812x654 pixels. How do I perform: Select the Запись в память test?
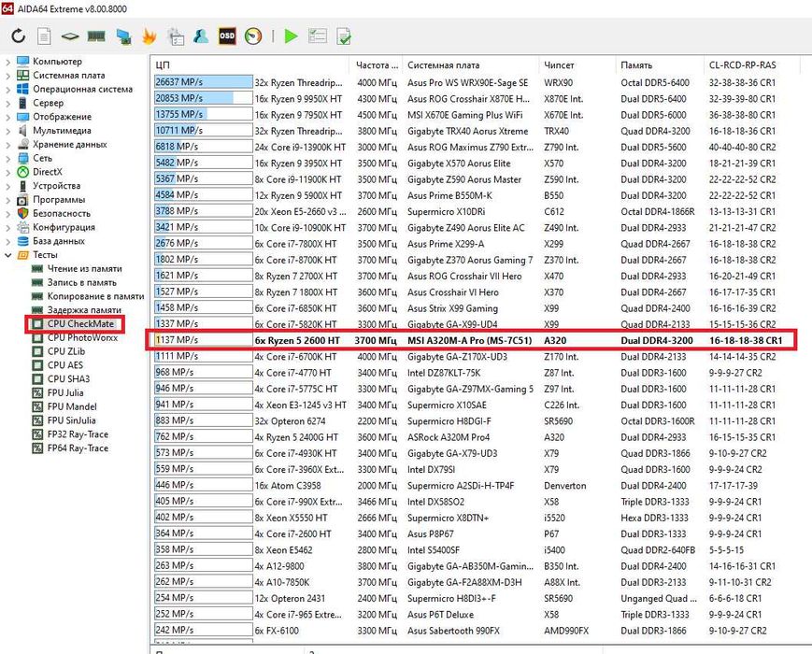pos(82,282)
